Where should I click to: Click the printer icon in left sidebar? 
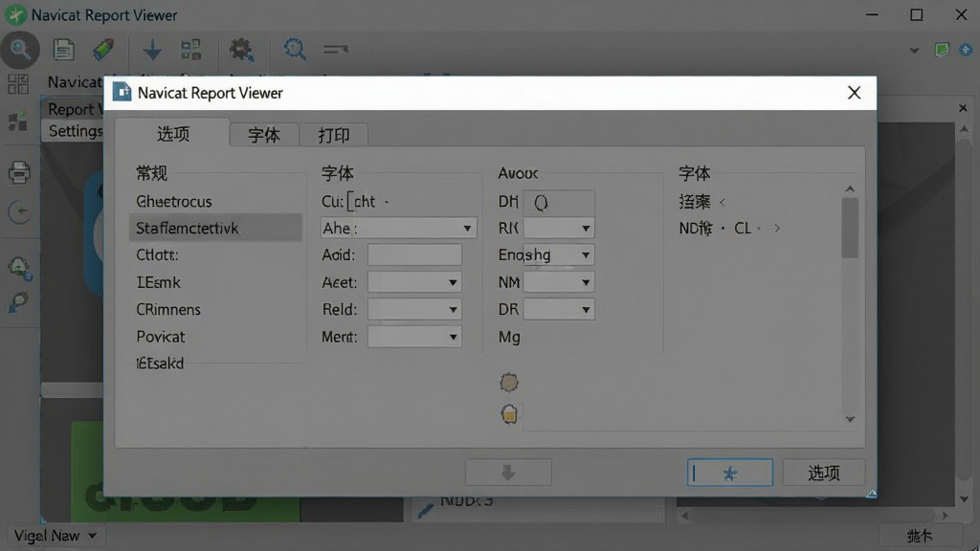point(19,172)
